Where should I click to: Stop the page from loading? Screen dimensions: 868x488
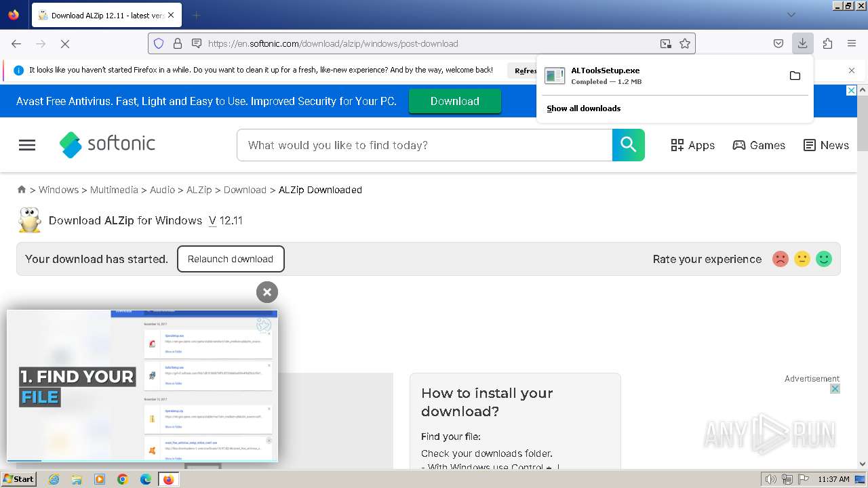pos(65,43)
